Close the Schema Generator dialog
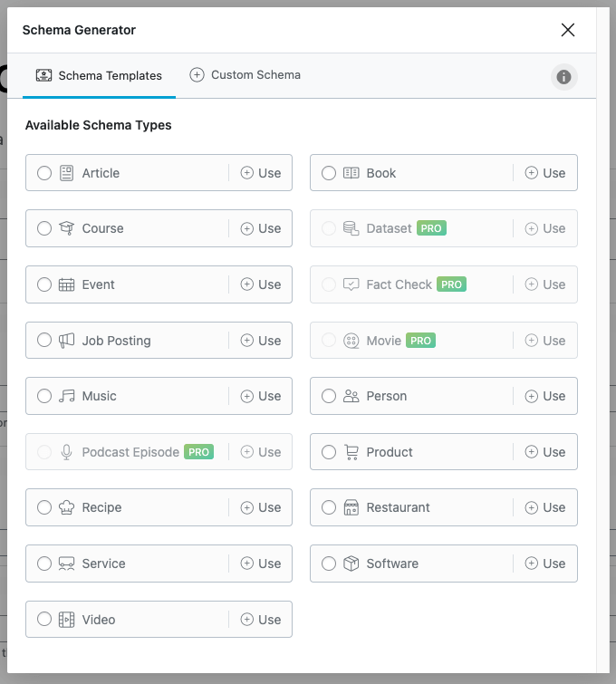Image resolution: width=616 pixels, height=684 pixels. [x=568, y=30]
